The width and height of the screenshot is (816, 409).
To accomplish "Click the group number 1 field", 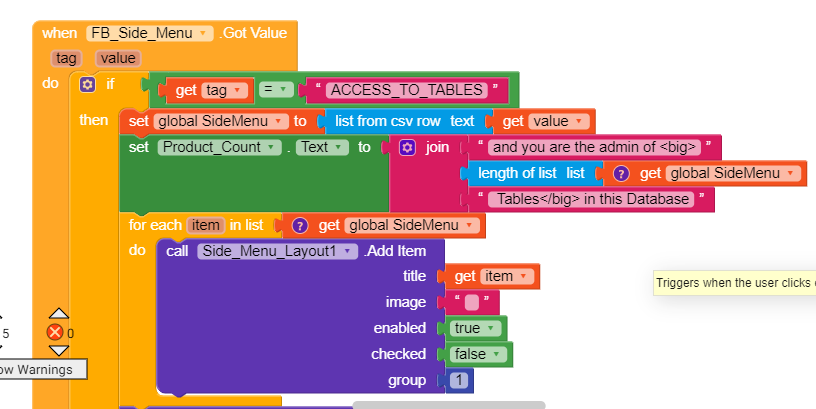I will pos(458,381).
